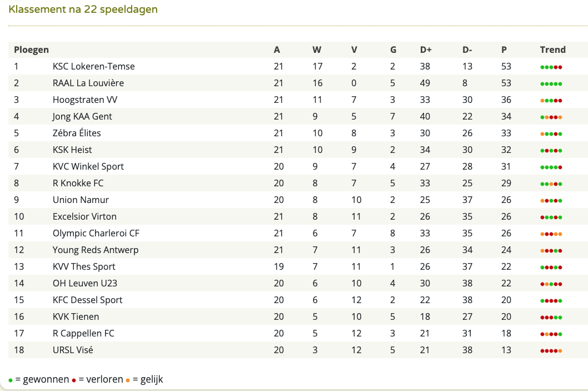Click the 'Klassement na 22 speeldagen' heading
Image resolution: width=588 pixels, height=391 pixels.
[83, 9]
